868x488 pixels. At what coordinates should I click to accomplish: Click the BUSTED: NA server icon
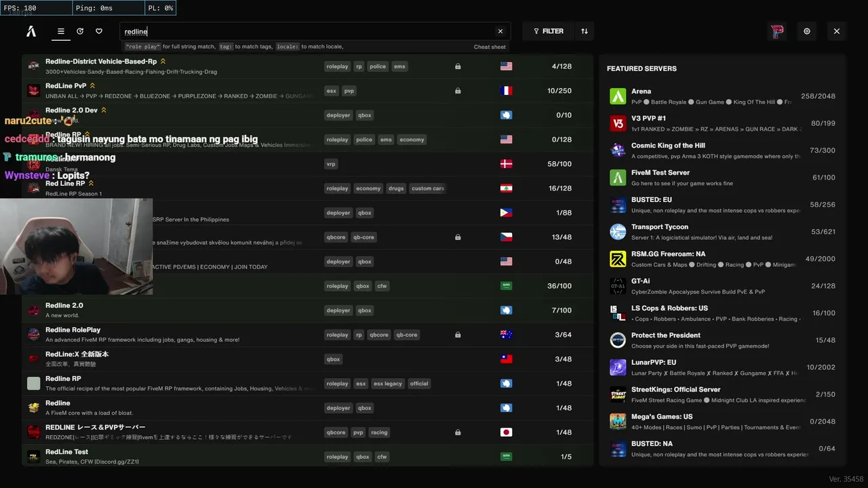pyautogui.click(x=618, y=449)
